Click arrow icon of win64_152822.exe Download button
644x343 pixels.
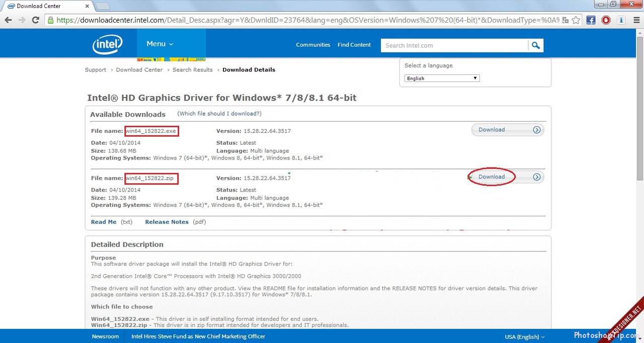[x=537, y=130]
